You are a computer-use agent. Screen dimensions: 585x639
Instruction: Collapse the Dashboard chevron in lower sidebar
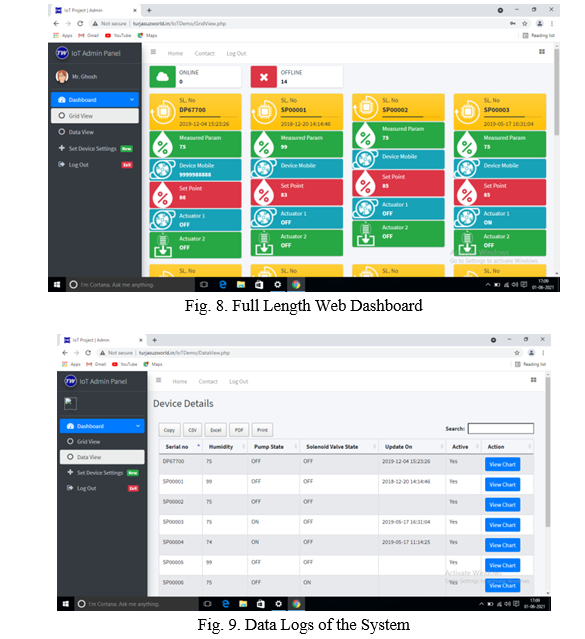138,426
